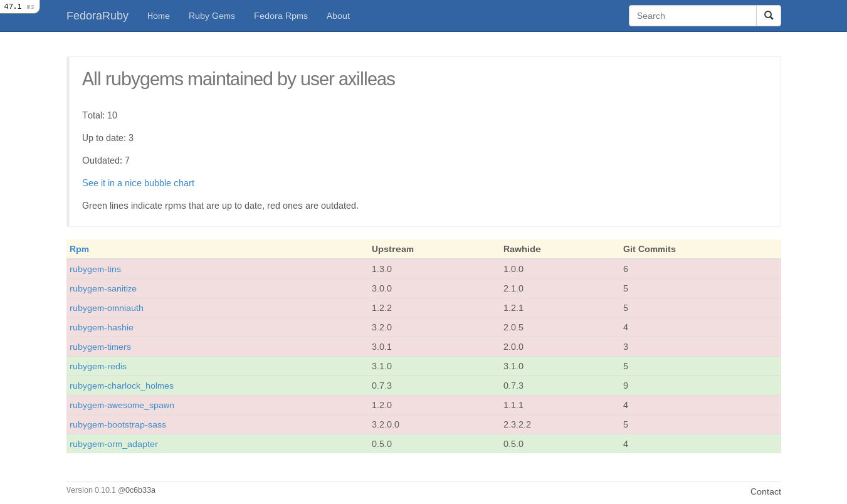847x504 pixels.
Task: Click rubygem-redis link
Action: (x=98, y=366)
